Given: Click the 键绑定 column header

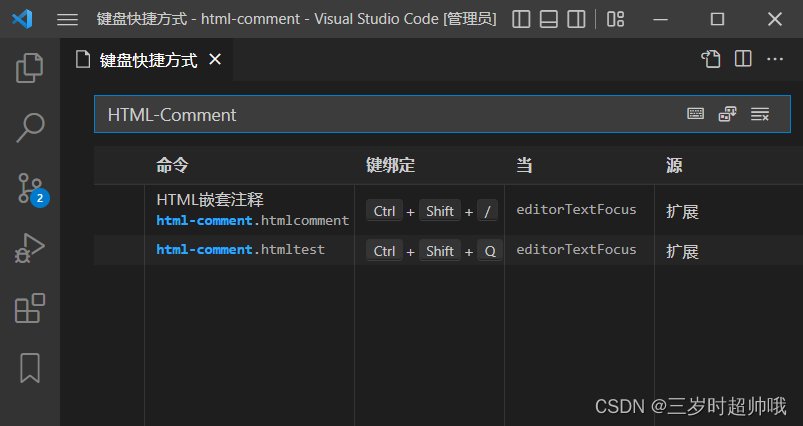Looking at the screenshot, I should [x=390, y=165].
